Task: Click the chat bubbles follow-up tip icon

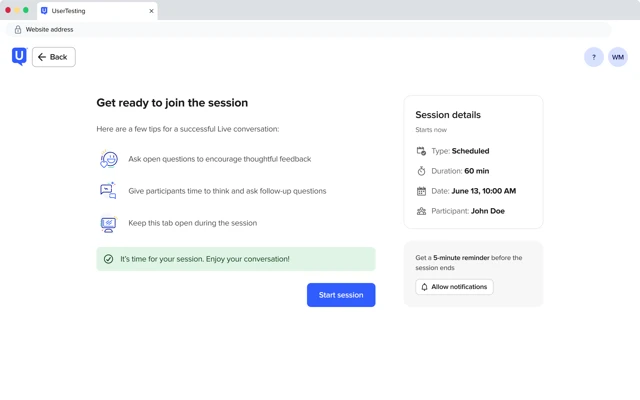Action: point(108,191)
